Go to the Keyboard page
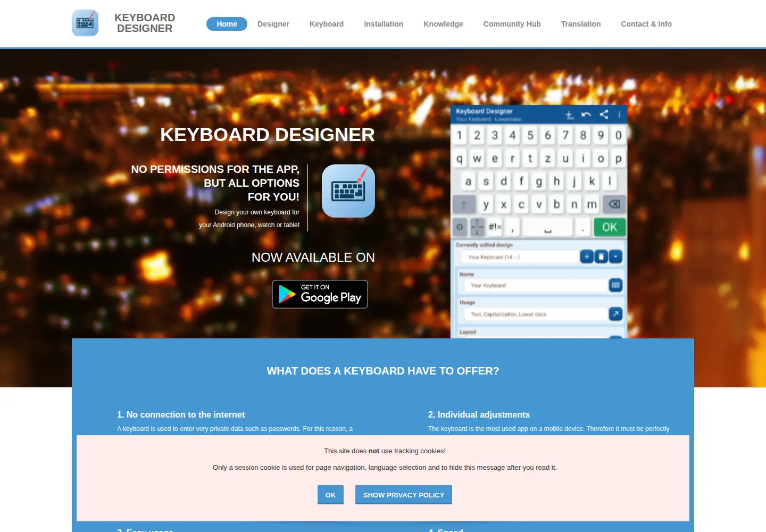 (327, 24)
